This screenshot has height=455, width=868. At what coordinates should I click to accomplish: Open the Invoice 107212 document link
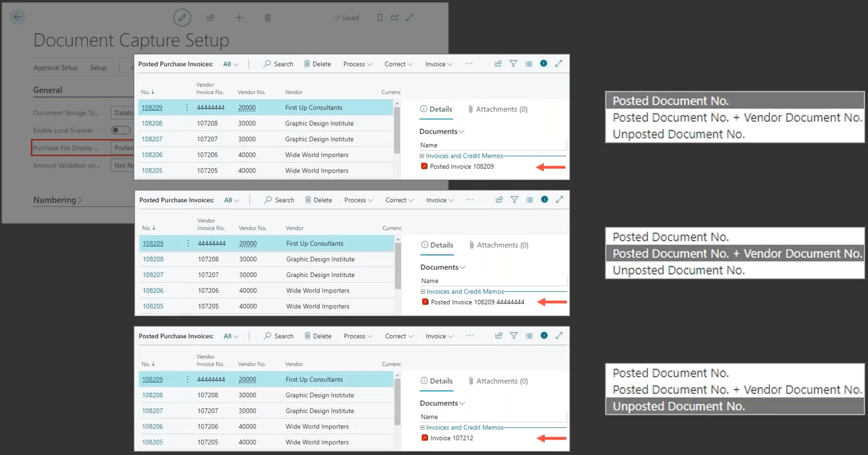point(452,438)
